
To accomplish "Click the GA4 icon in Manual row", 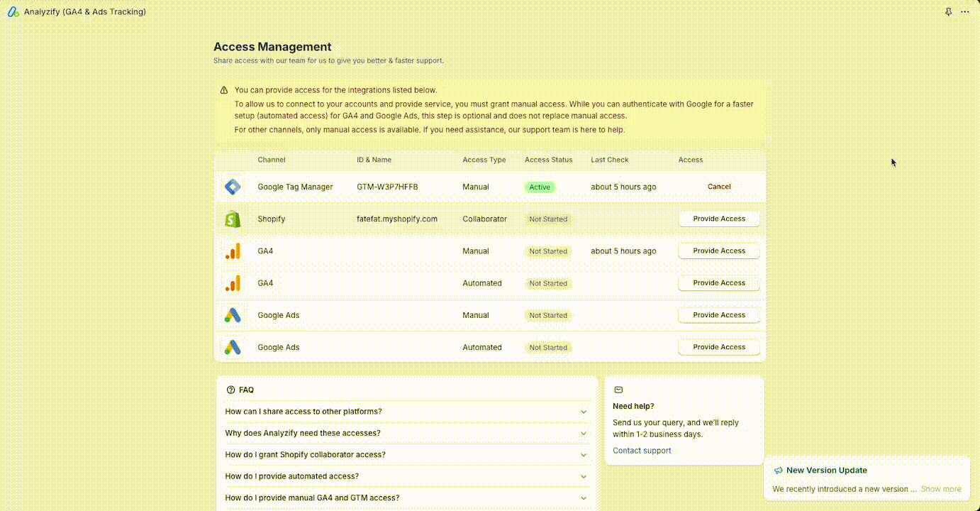I will pos(233,251).
